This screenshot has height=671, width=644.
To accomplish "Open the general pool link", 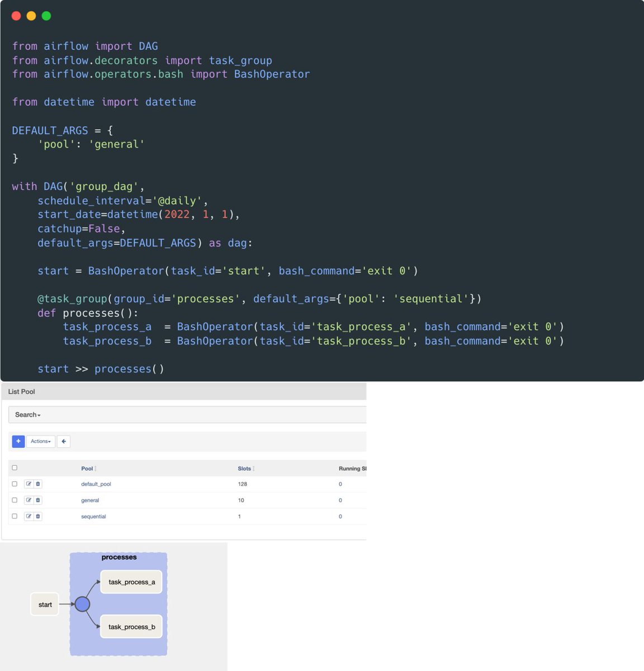I will (x=90, y=500).
